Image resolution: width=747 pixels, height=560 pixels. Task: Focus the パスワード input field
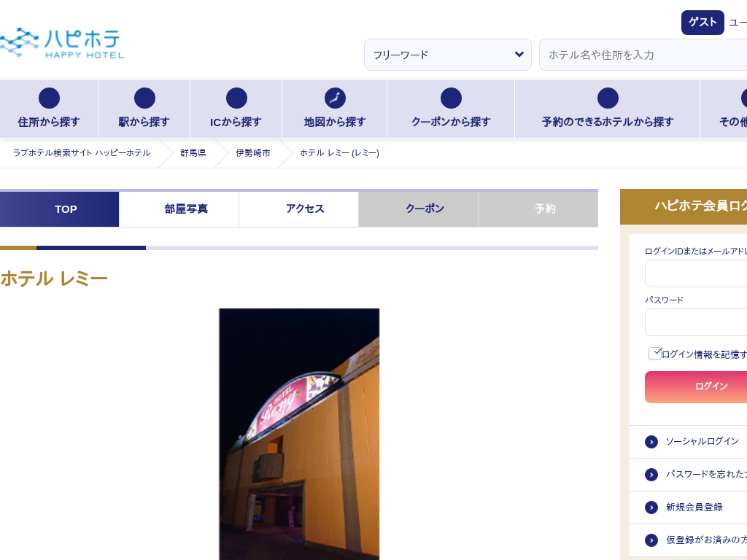(x=696, y=322)
